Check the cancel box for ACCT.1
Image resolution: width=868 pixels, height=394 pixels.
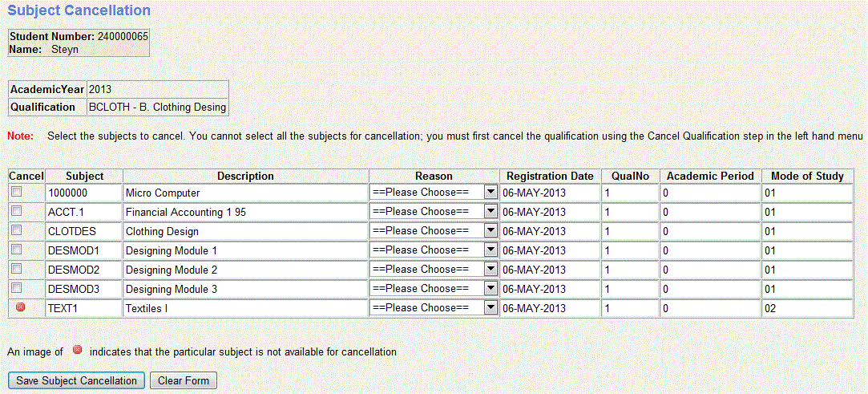click(17, 211)
